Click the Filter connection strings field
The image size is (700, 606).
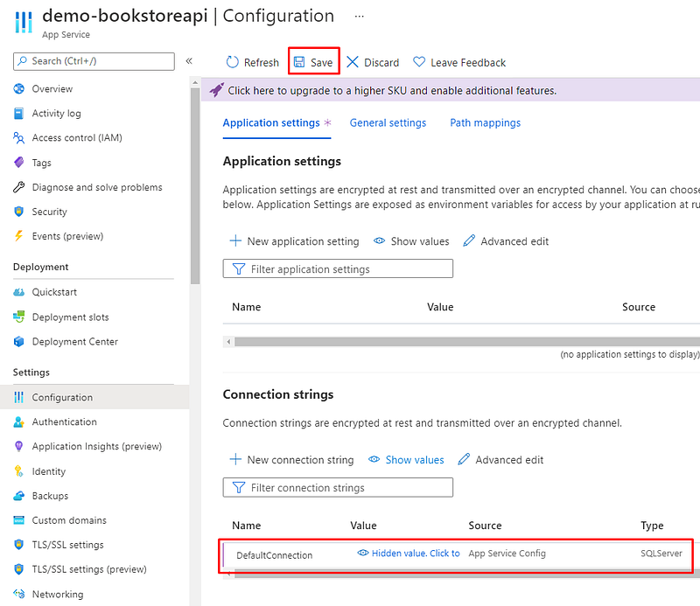(339, 488)
